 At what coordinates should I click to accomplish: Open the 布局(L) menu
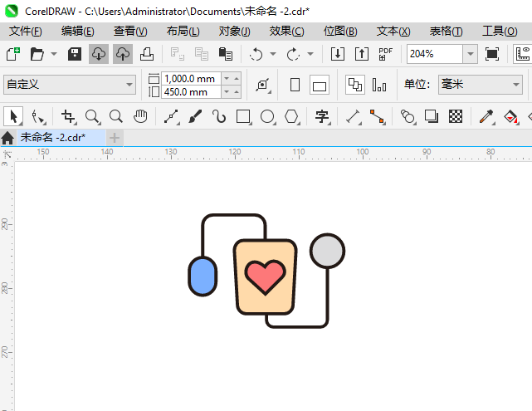coord(183,32)
